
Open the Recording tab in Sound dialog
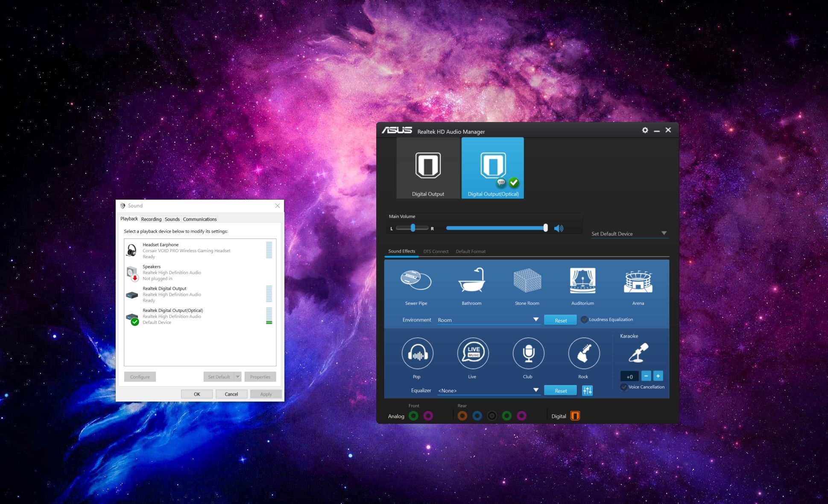[x=151, y=219]
